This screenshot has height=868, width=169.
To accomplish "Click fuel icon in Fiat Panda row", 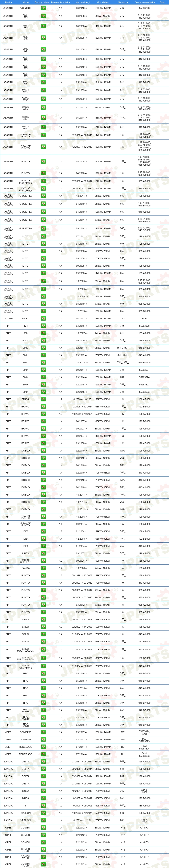I will tap(43, 568).
